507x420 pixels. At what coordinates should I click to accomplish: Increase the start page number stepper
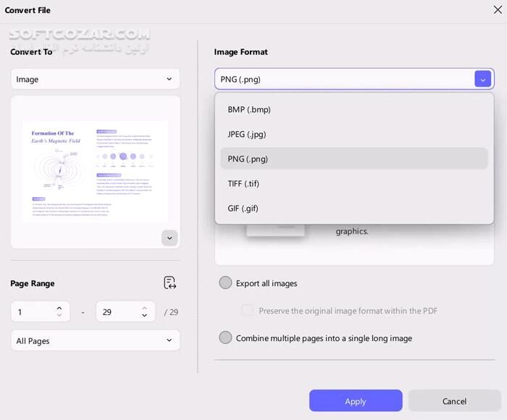(59, 308)
